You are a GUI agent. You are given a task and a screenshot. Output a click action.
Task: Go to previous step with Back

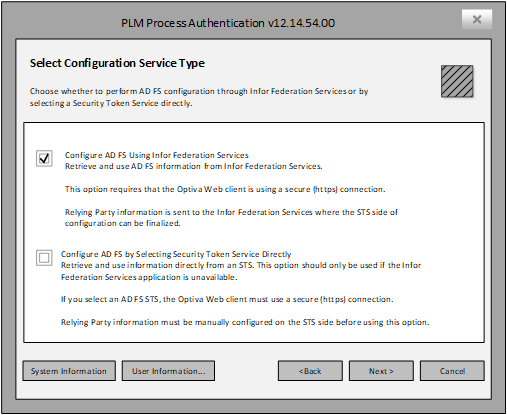click(x=310, y=371)
